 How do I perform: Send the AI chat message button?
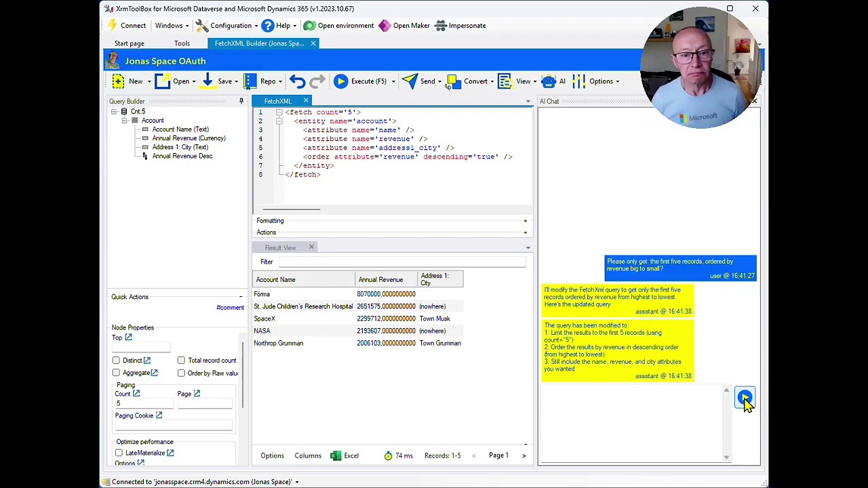point(745,398)
